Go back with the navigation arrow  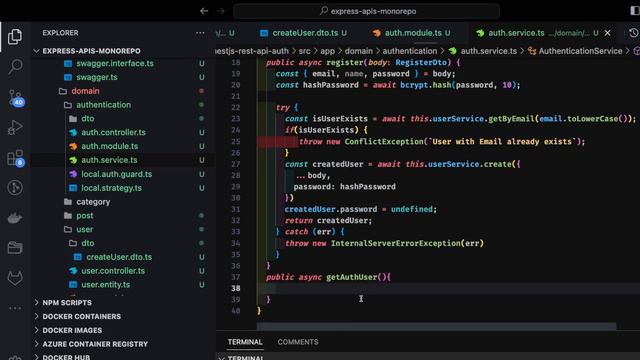tap(204, 11)
